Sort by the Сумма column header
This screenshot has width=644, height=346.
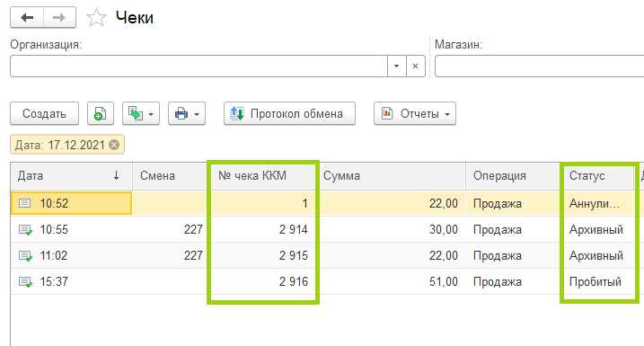pyautogui.click(x=393, y=176)
